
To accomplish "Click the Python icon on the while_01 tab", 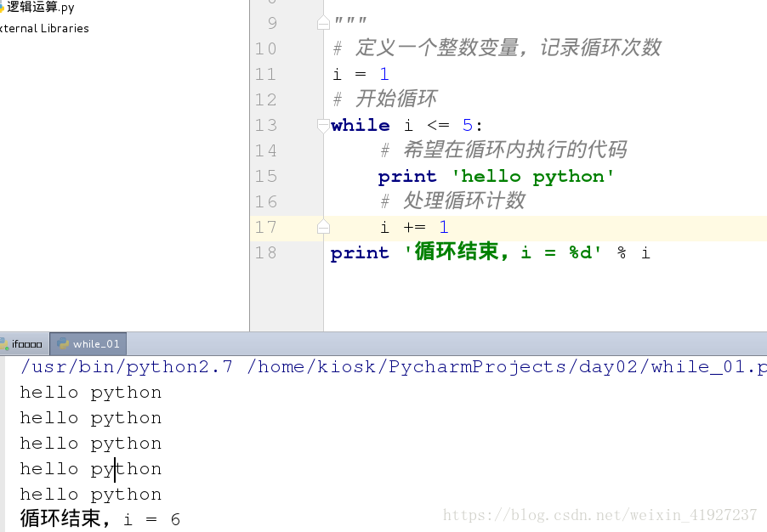I will click(x=61, y=343).
